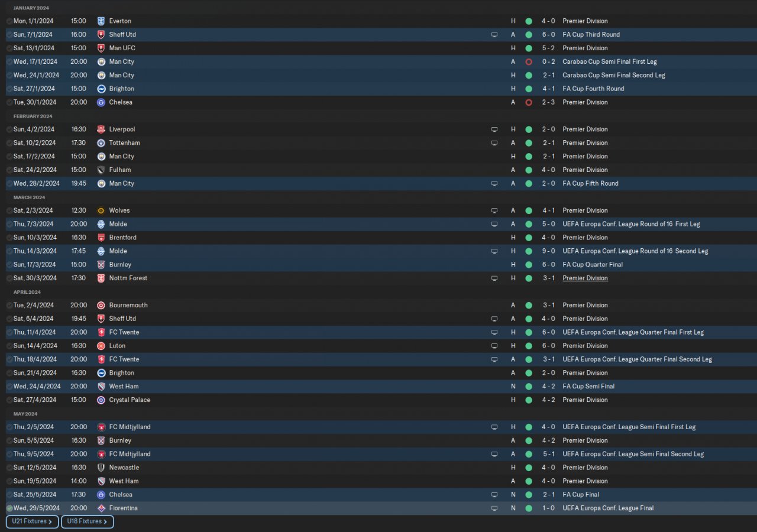The width and height of the screenshot is (757, 532).
Task: Click the Newcastle club badge
Action: coord(101,468)
